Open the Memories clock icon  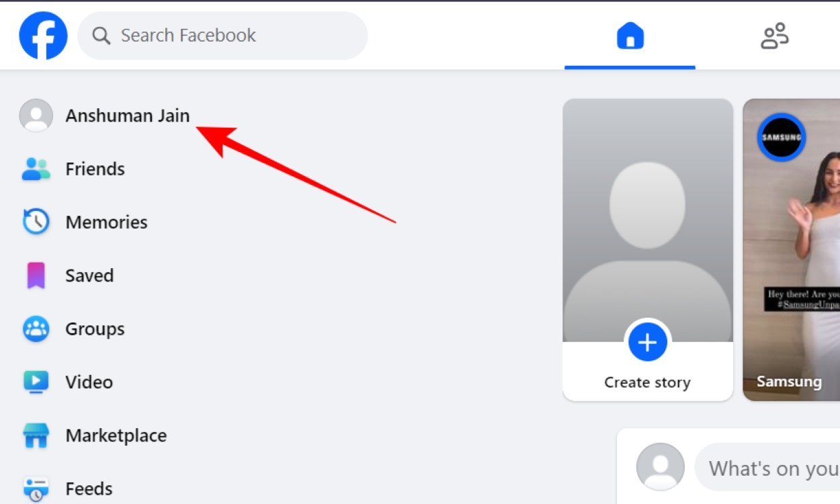[36, 222]
